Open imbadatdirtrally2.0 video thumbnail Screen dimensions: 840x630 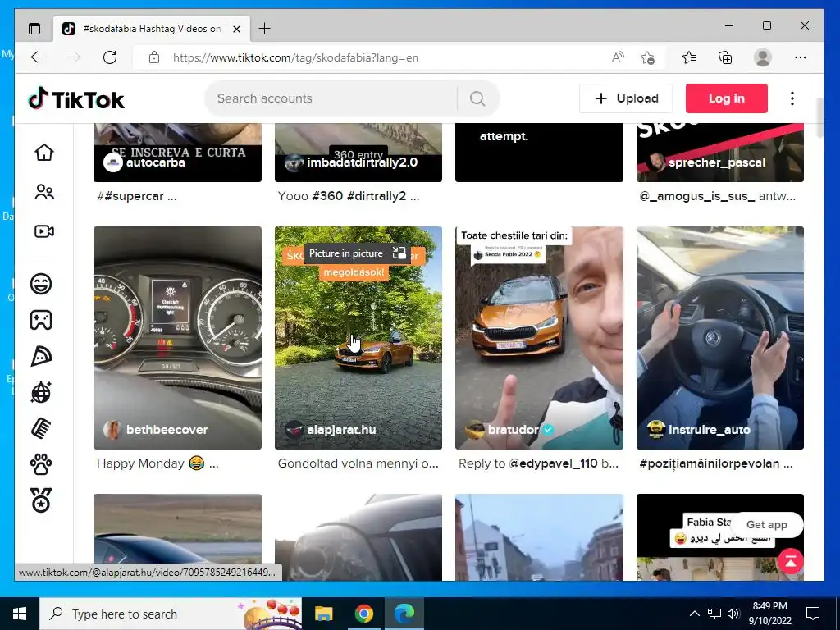tap(358, 153)
